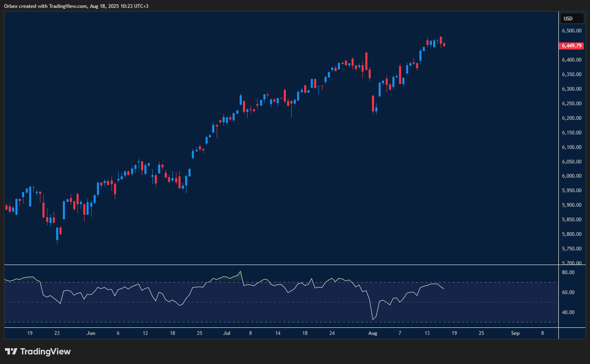This screenshot has height=364, width=590.
Task: Select the USD currency label on price scale
Action: click(x=572, y=18)
